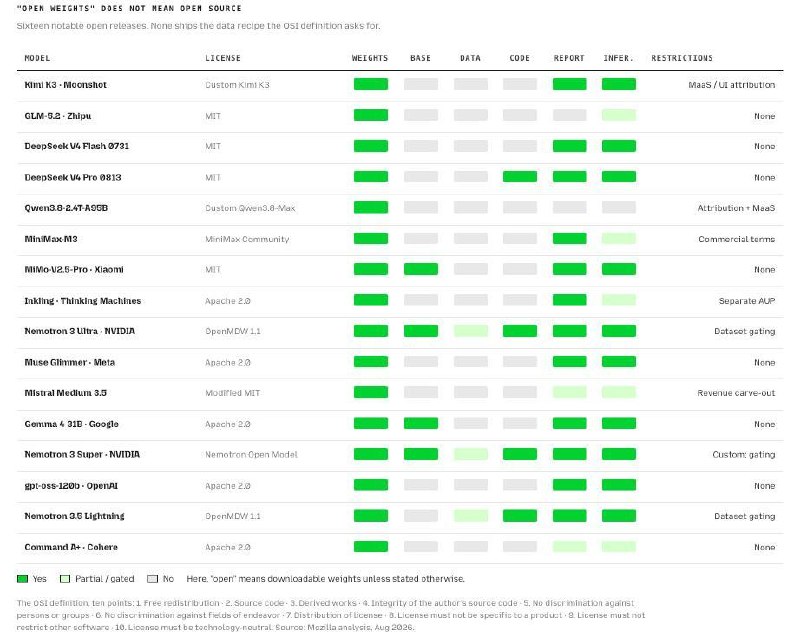The image size is (800, 638).
Task: Select the gpt-oss-120b · OpenAI model name
Action: 71,486
